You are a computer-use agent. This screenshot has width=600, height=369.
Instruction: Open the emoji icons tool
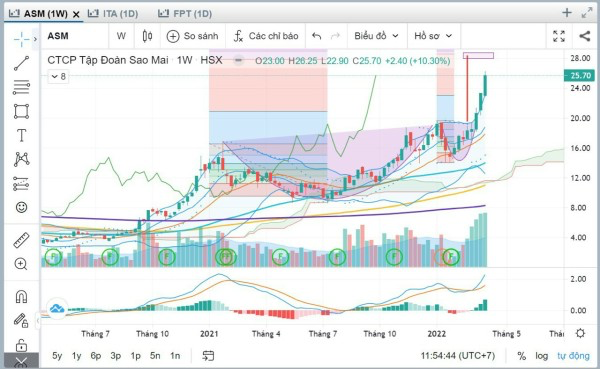click(x=21, y=207)
